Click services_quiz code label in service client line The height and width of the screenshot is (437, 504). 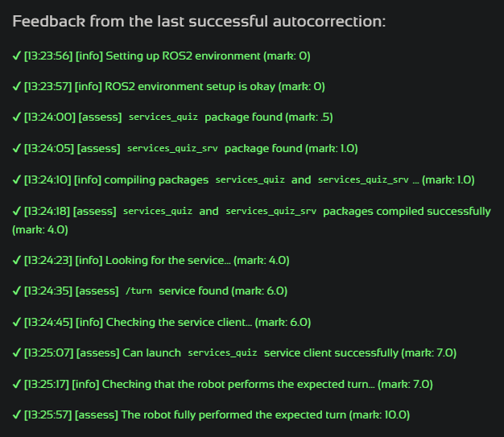(222, 353)
